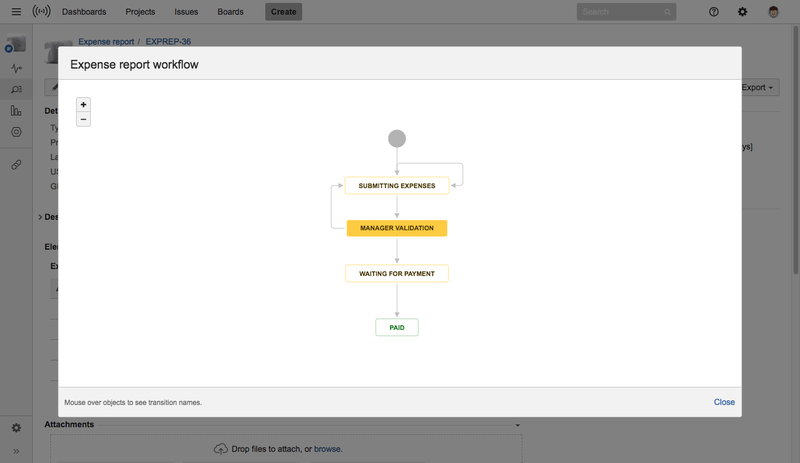800x463 pixels.
Task: Close the workflow dialog via Close link
Action: pyautogui.click(x=724, y=402)
